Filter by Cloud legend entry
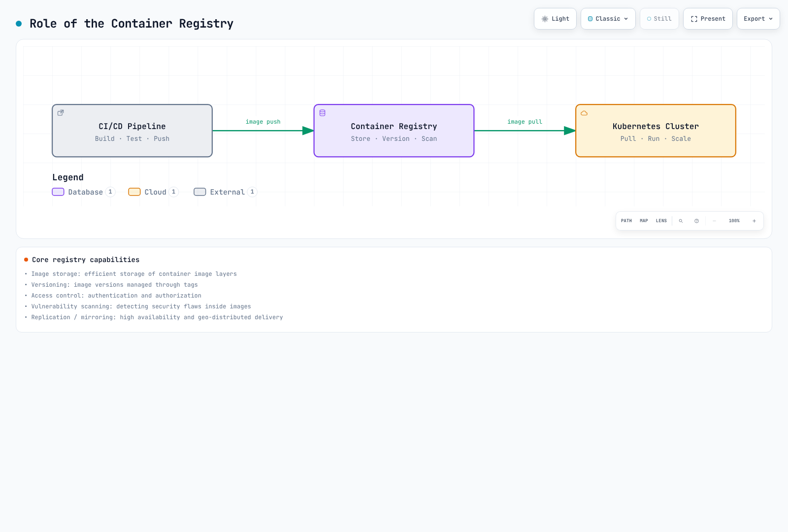Screen dimensions: 788x532 (153, 192)
